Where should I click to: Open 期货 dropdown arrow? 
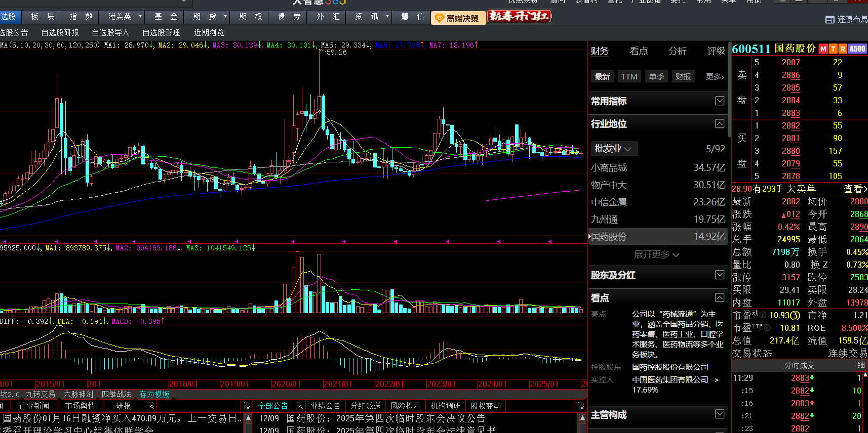pos(225,17)
